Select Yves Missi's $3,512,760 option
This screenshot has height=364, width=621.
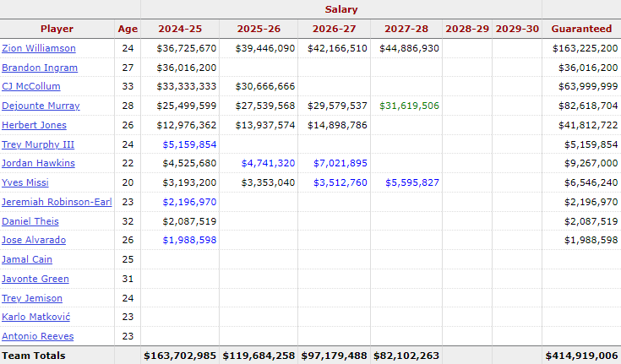(340, 182)
